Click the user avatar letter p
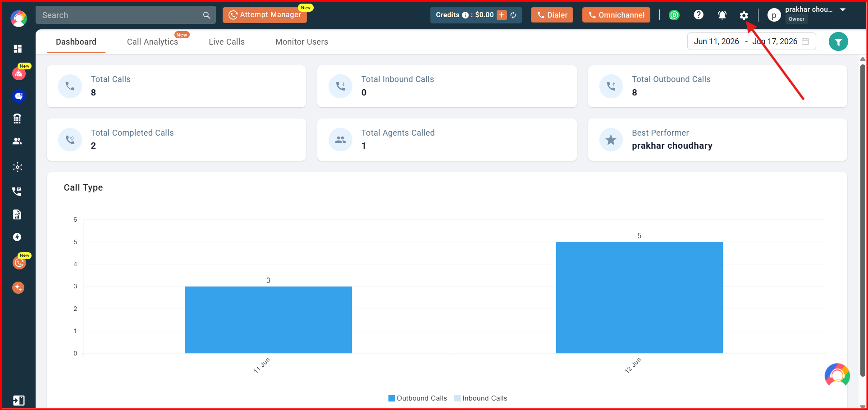Screen dimensions: 868x410 (x=774, y=15)
